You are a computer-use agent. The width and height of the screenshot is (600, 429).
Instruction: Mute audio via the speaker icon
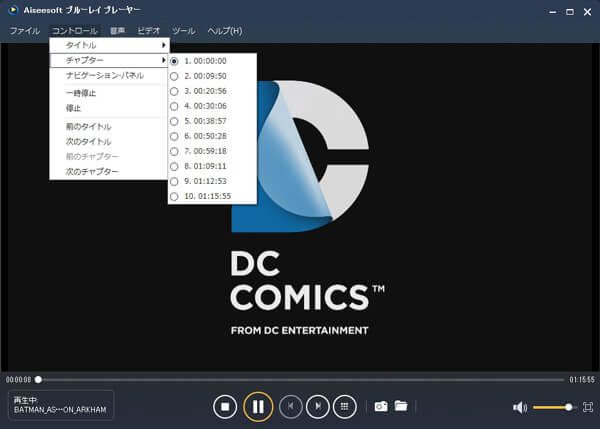point(520,407)
